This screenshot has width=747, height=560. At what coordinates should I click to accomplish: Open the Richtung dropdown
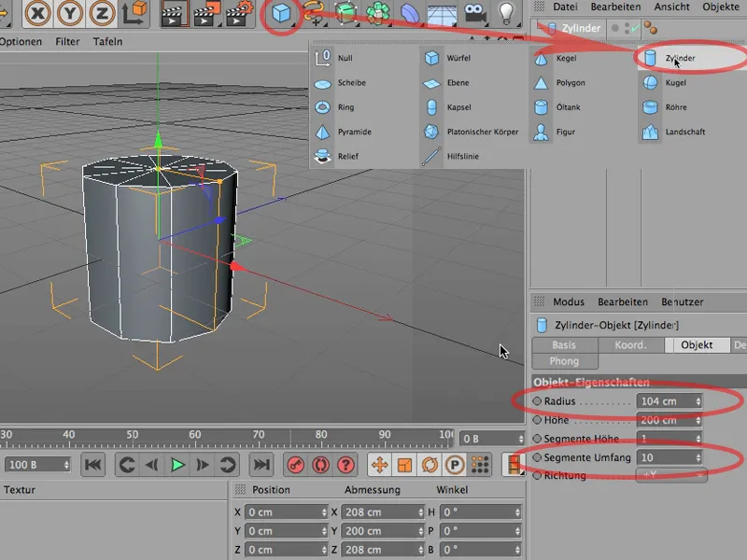pos(671,475)
